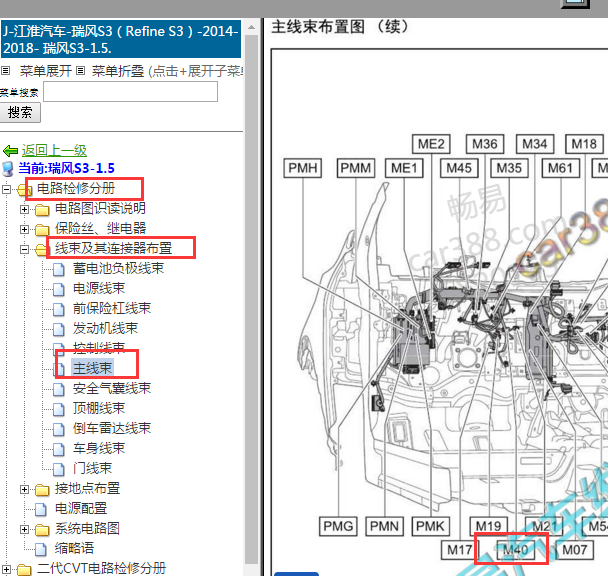Click the PMK connector label in diagram
Viewport: 608px width, 576px height.
(x=430, y=526)
